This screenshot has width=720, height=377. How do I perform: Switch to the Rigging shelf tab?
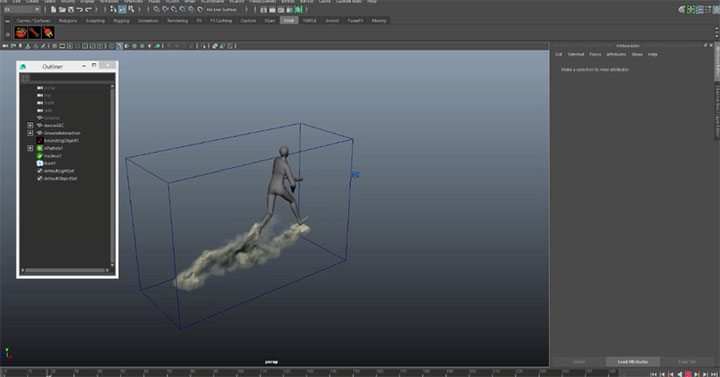point(121,21)
